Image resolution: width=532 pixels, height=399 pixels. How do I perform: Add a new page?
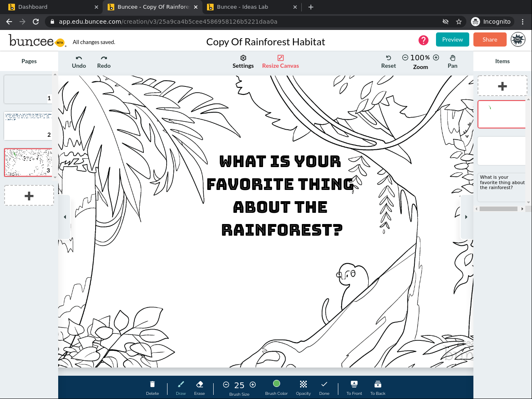[x=29, y=196]
